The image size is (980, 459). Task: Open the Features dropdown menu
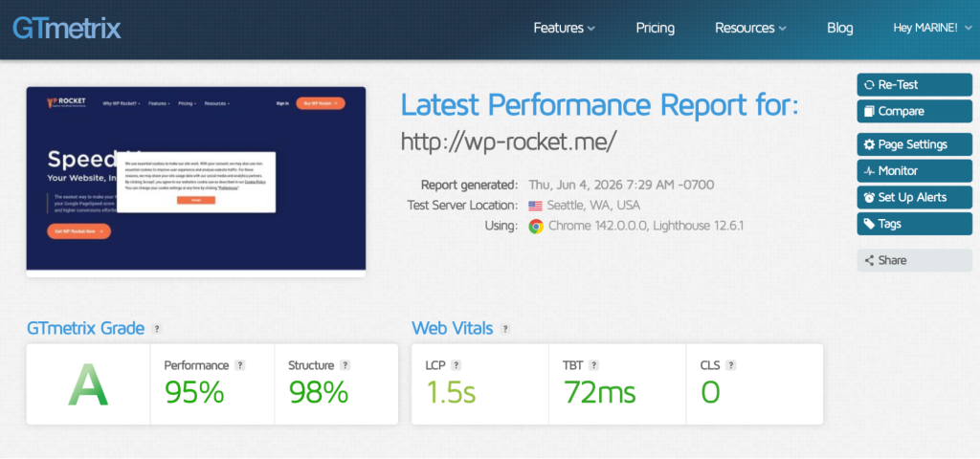point(564,28)
